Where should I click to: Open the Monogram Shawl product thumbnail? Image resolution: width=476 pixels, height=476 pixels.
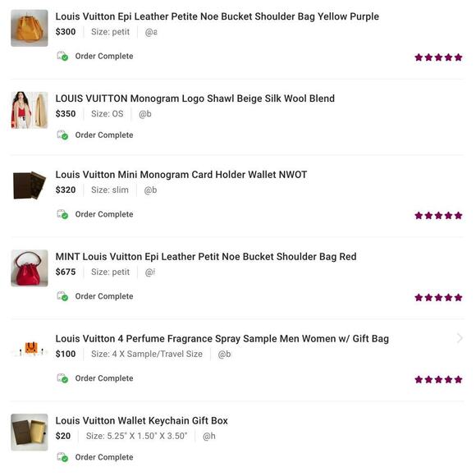pos(30,110)
